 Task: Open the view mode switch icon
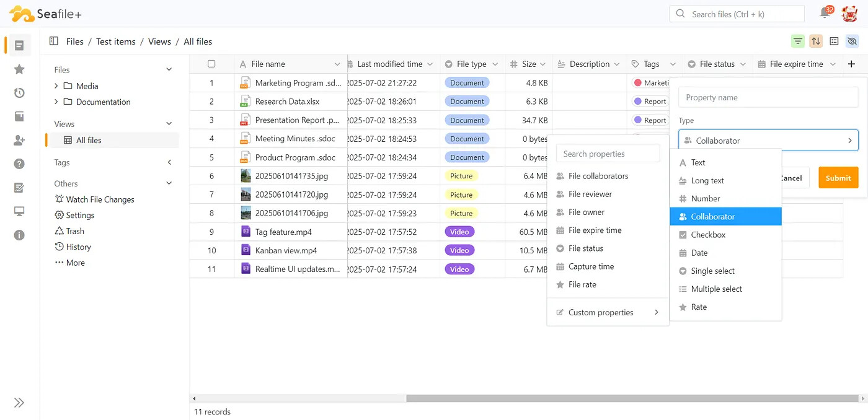pyautogui.click(x=834, y=42)
